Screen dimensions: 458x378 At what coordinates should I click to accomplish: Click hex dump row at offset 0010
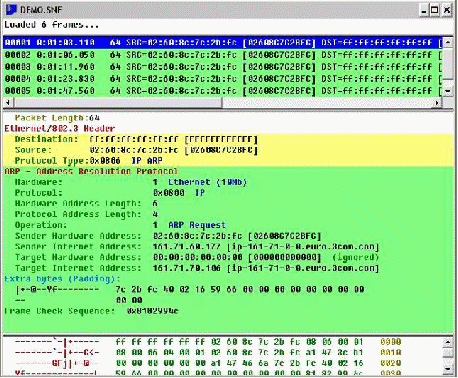(x=208, y=352)
